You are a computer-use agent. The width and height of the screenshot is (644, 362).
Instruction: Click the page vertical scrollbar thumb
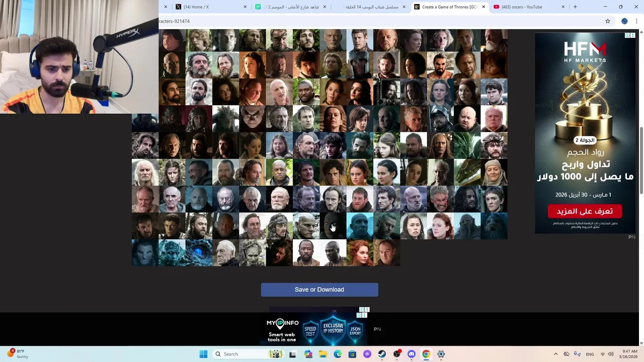pyautogui.click(x=641, y=160)
